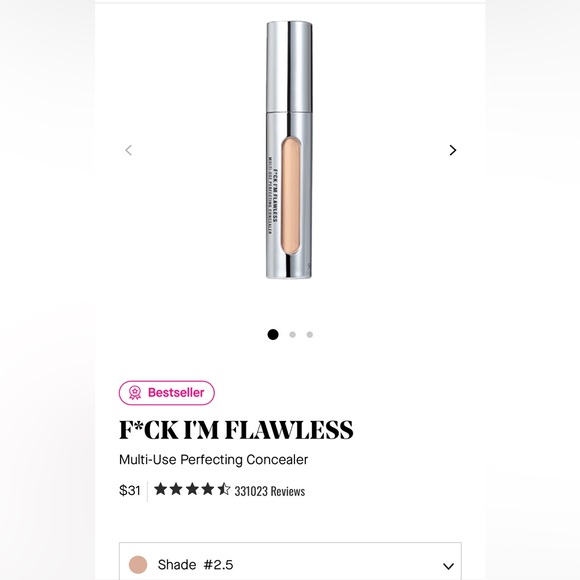580x580 pixels.
Task: Click the Shade label text
Action: click(177, 565)
